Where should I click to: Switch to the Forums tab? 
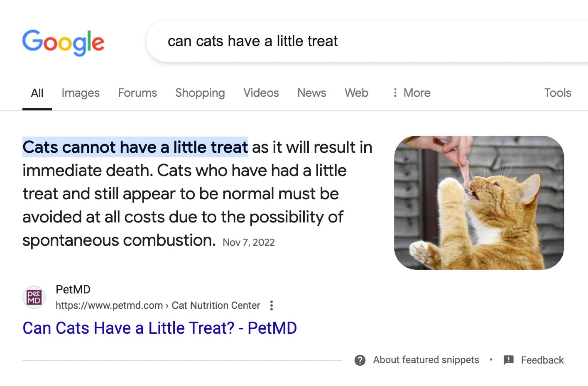[137, 93]
